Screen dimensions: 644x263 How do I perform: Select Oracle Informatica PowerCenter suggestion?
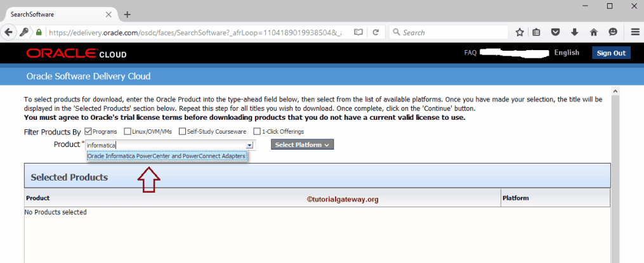167,157
